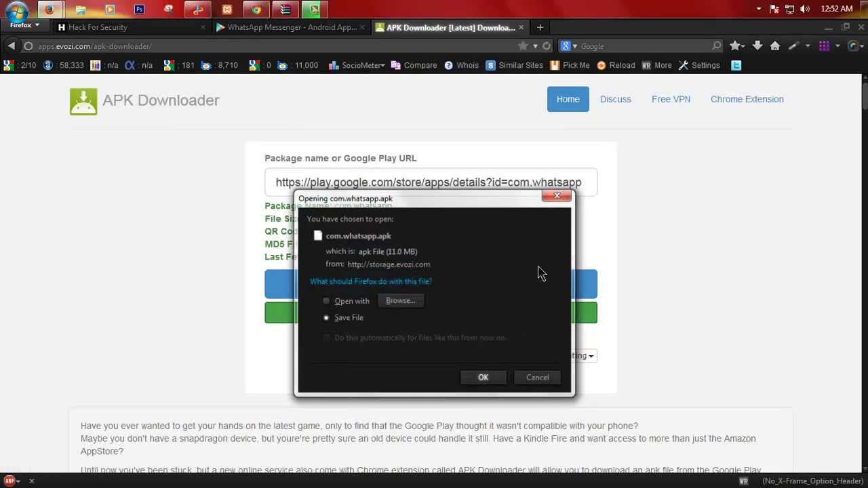
Task: Click the Google search box
Action: 644,46
